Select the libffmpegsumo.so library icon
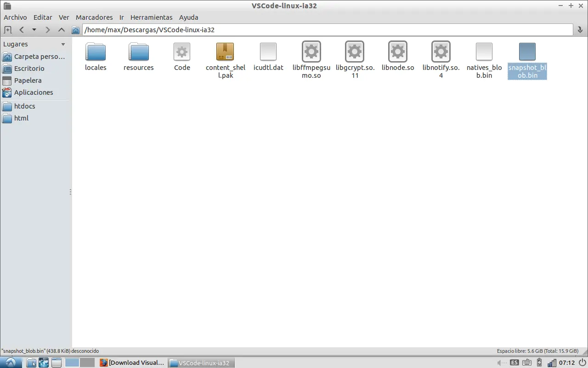The height and width of the screenshot is (368, 588). pos(311,52)
